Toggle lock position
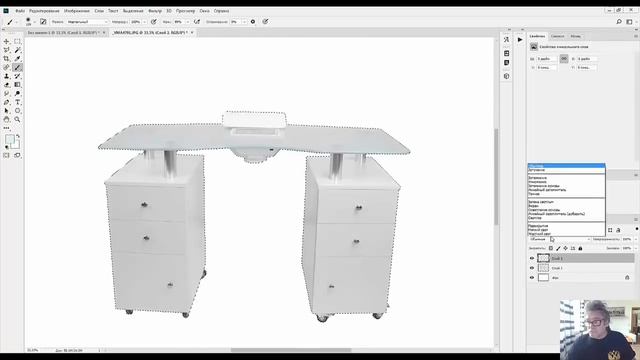The width and height of the screenshot is (640, 360). 565,248
